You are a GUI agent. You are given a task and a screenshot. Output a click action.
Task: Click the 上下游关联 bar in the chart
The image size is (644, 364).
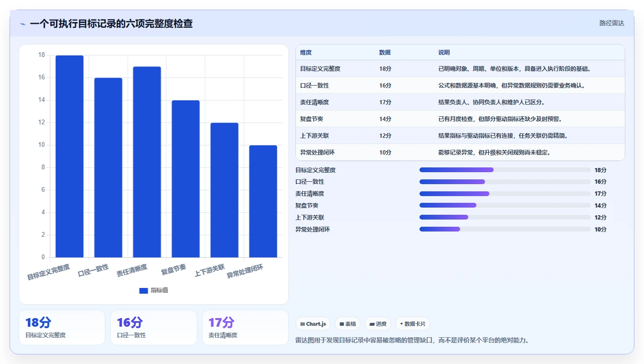(x=225, y=190)
